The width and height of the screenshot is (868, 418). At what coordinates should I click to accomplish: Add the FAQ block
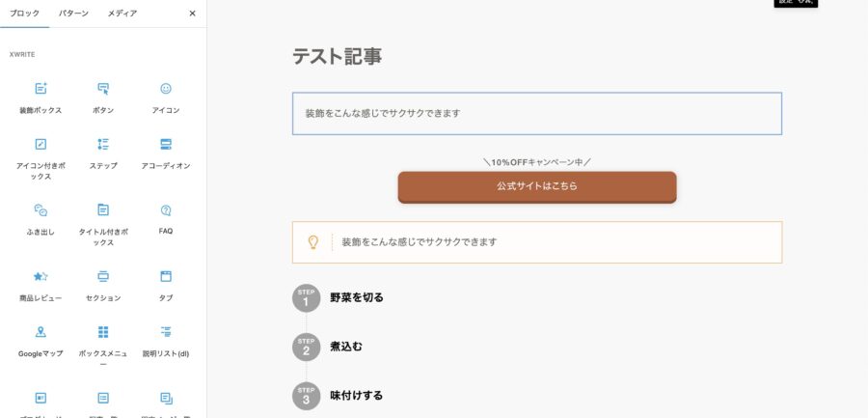pos(166,219)
